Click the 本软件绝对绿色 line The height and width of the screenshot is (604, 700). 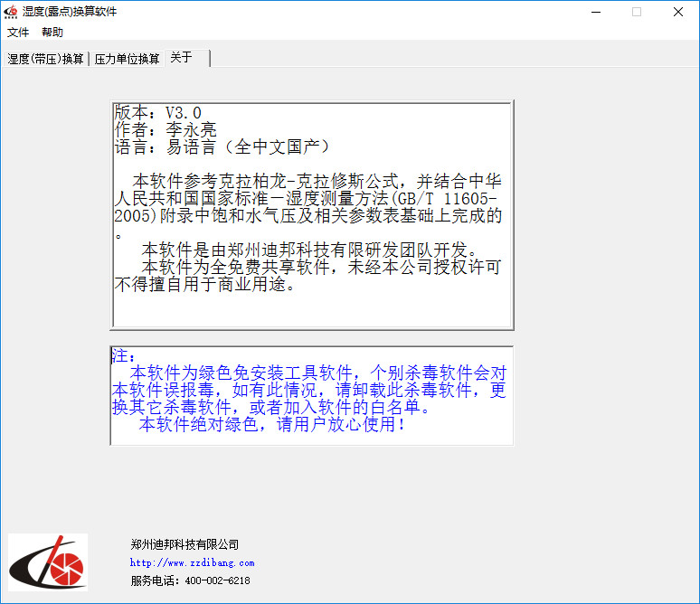[272, 424]
